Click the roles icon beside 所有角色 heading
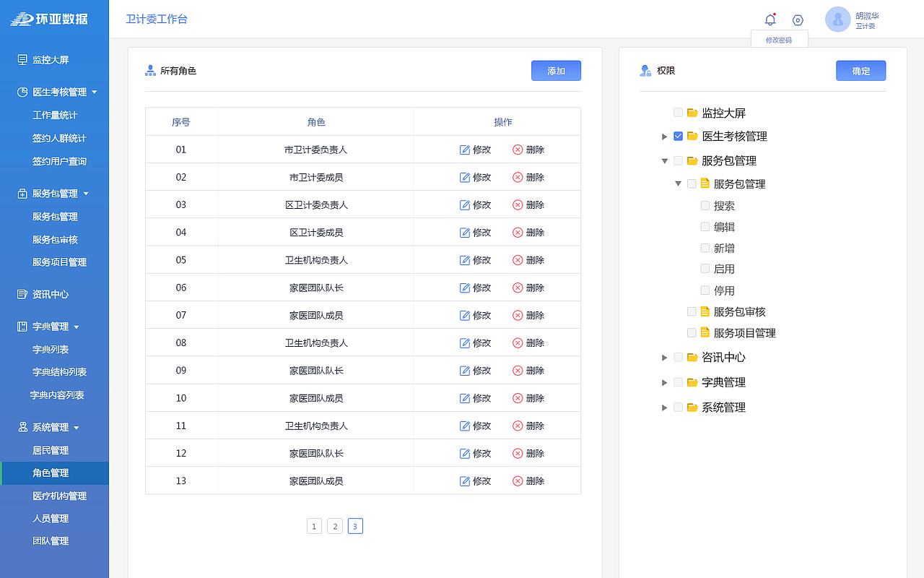The image size is (924, 578). 150,70
